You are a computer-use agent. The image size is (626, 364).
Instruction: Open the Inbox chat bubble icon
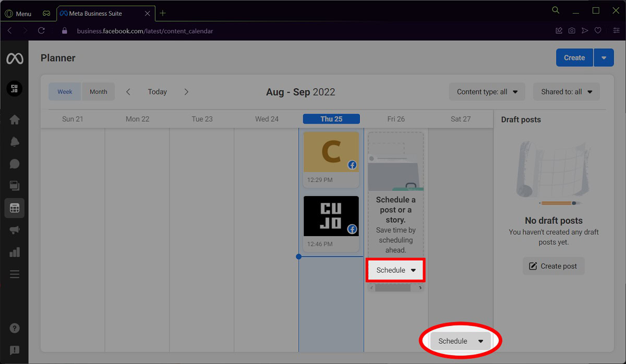[x=14, y=164]
